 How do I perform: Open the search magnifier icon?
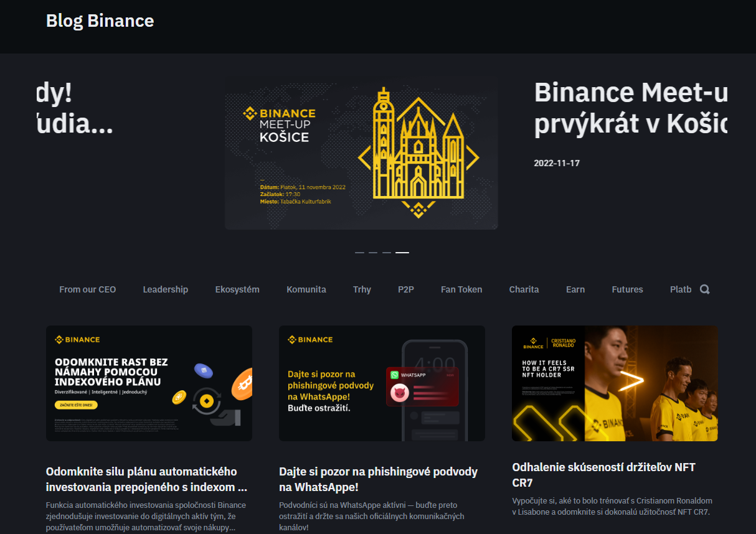tap(704, 289)
